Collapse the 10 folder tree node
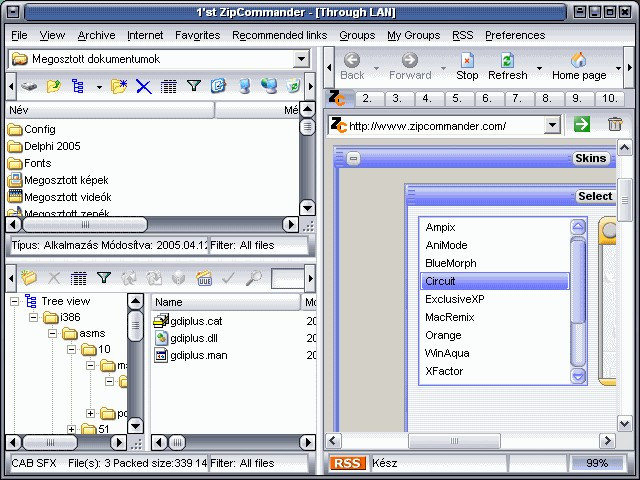640x480 pixels. (71, 349)
